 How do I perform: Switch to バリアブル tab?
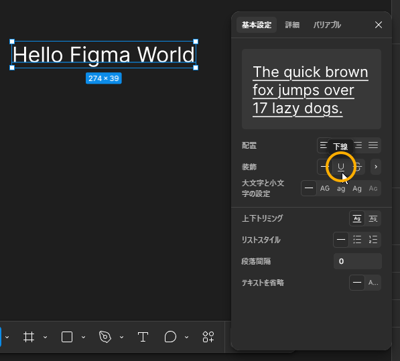327,25
